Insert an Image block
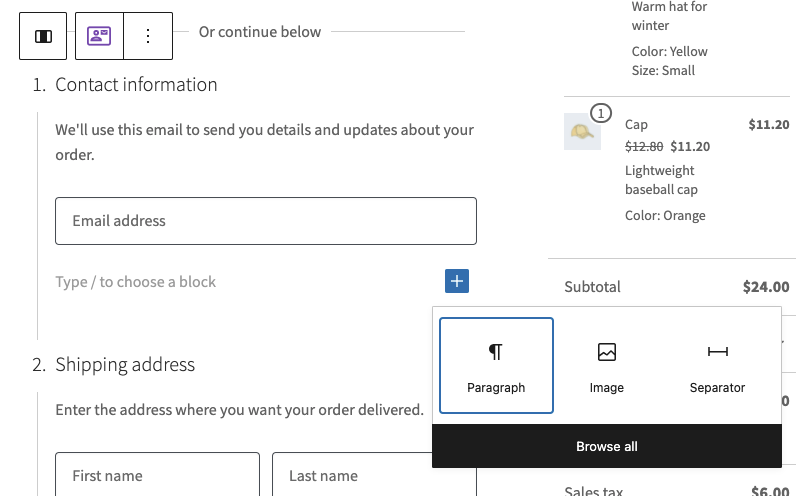Image resolution: width=796 pixels, height=496 pixels. (x=606, y=365)
